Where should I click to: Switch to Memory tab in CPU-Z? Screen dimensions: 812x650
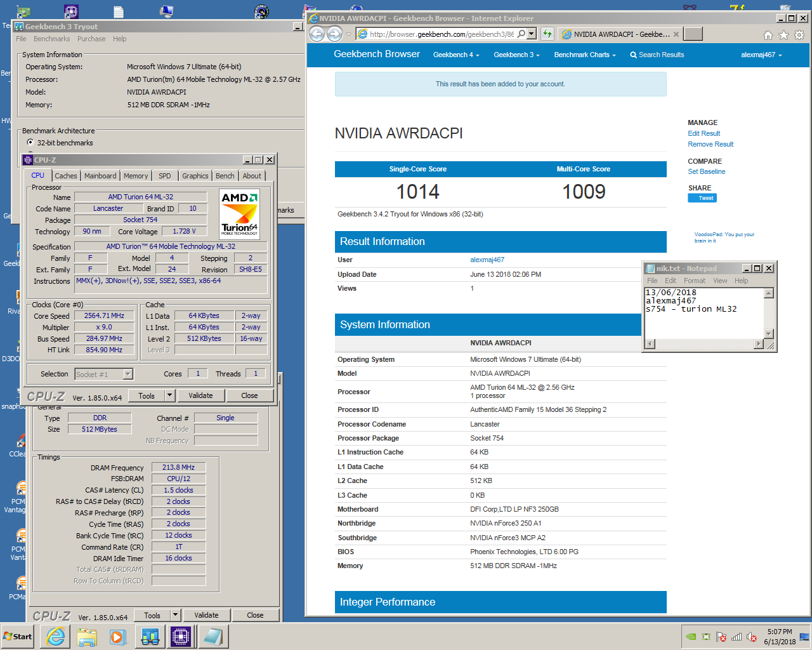pos(136,176)
